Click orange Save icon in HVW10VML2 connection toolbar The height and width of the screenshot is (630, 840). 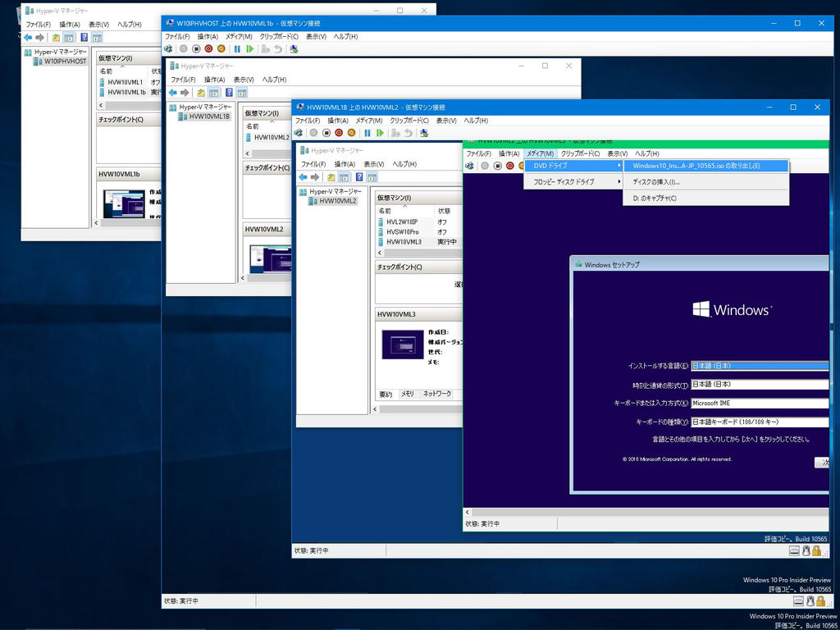click(x=351, y=133)
